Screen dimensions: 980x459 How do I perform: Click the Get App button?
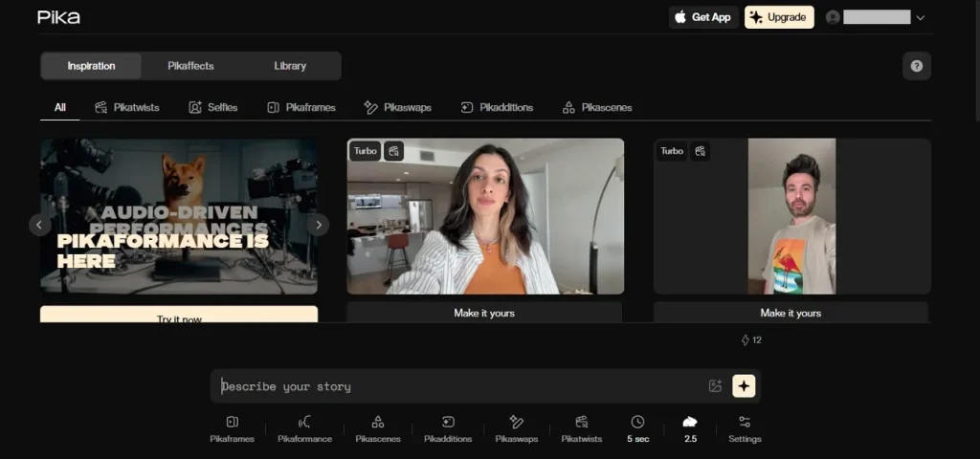[702, 17]
